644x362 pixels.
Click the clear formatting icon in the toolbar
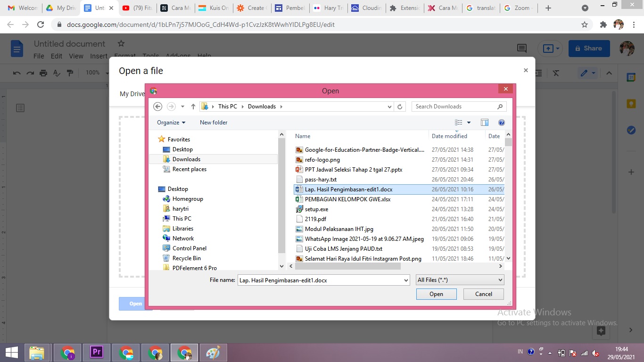click(556, 73)
